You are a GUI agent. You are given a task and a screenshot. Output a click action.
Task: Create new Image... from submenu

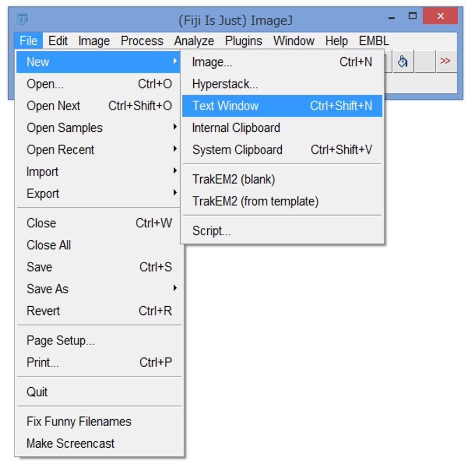[x=282, y=62]
